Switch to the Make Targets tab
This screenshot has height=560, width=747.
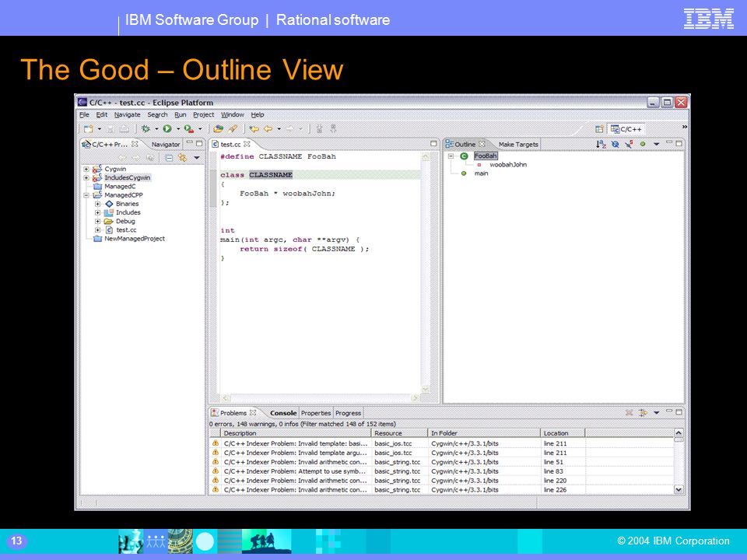(x=518, y=145)
